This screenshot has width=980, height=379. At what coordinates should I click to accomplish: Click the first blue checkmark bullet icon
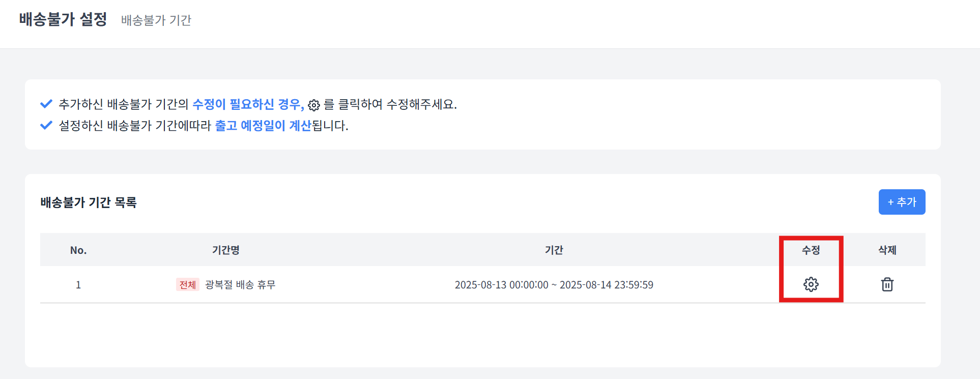(46, 104)
